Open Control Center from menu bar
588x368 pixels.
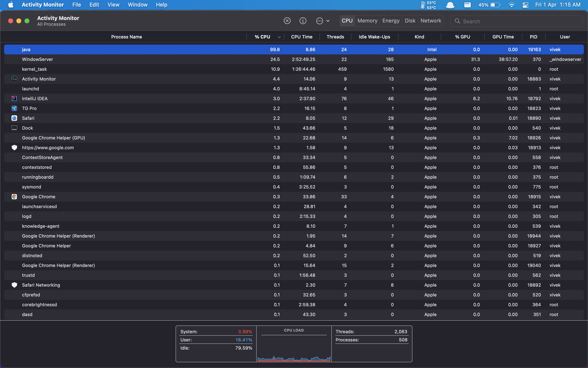[525, 5]
